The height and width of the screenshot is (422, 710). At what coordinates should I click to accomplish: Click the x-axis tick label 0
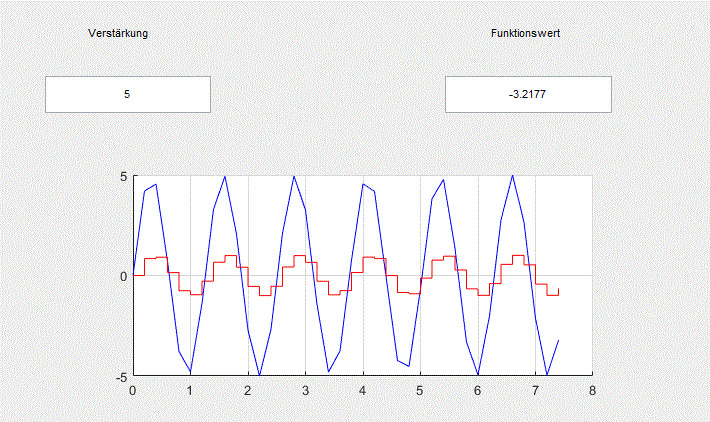(x=133, y=390)
